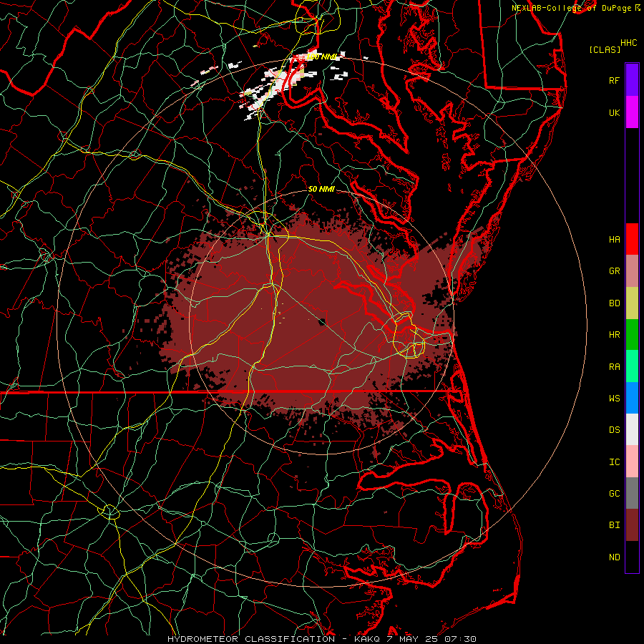Click the UK magenta legend swatch

click(x=632, y=112)
